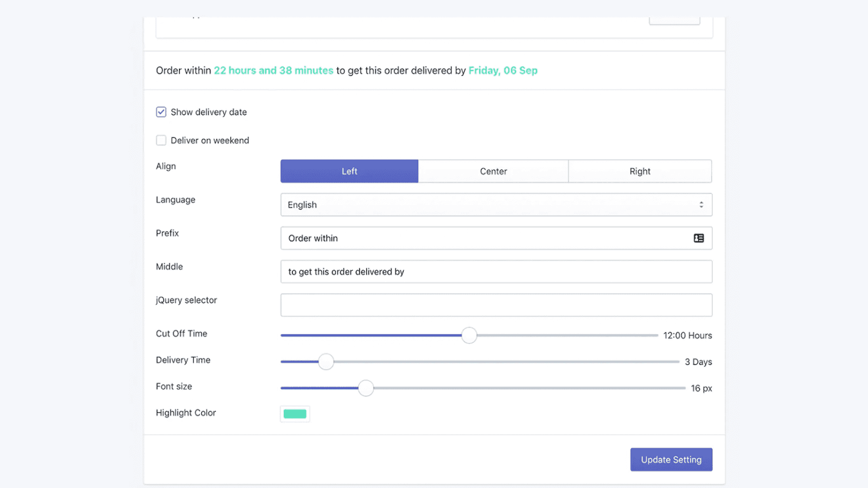Open the Highlight Color swatch
The height and width of the screenshot is (488, 868).
[x=295, y=413]
